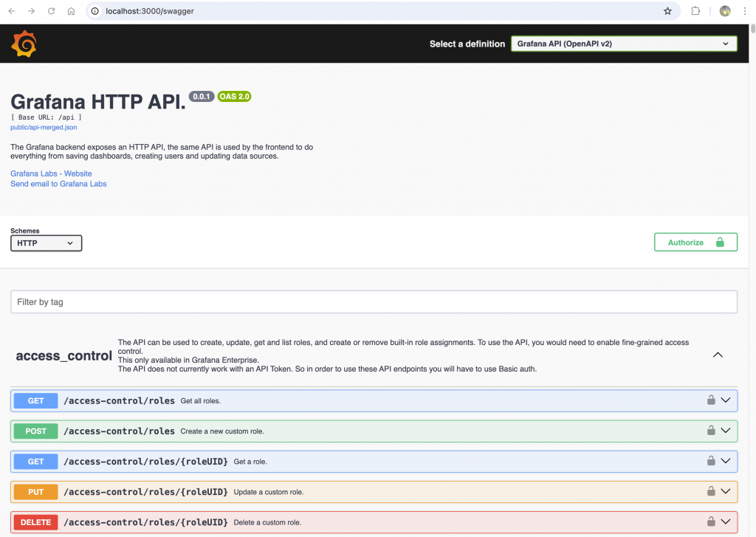Image resolution: width=756 pixels, height=537 pixels.
Task: Expand the PUT roles/{roleUID} operation chevron
Action: (x=726, y=491)
